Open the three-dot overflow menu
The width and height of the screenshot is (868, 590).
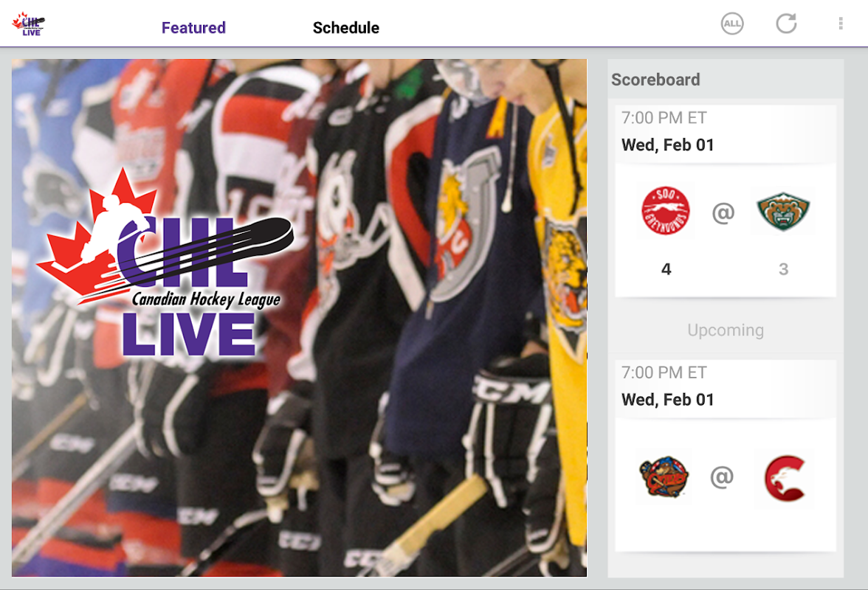click(x=840, y=23)
